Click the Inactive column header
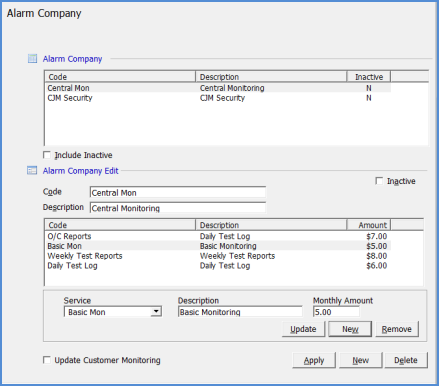 point(369,77)
